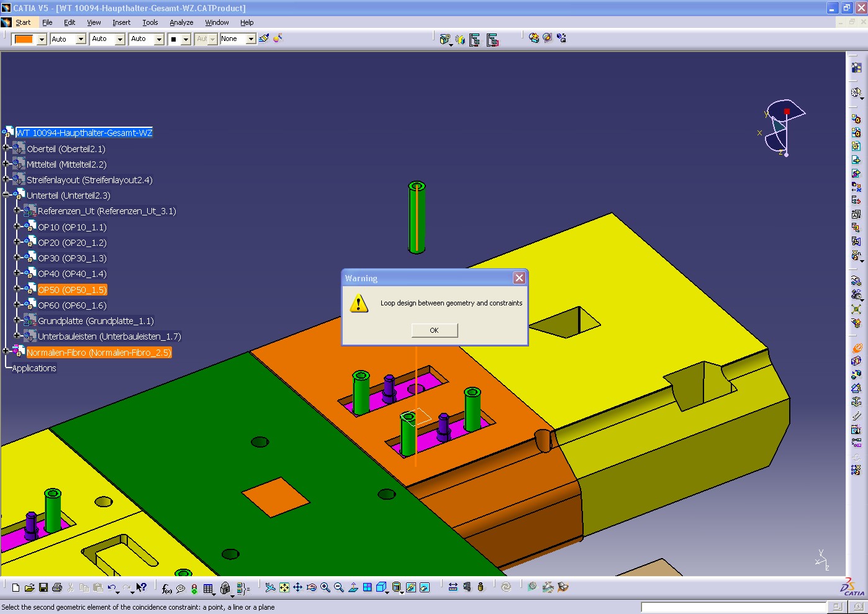Viewport: 868px width, 614px height.
Task: Click the Zoom In magnifier
Action: tap(325, 587)
